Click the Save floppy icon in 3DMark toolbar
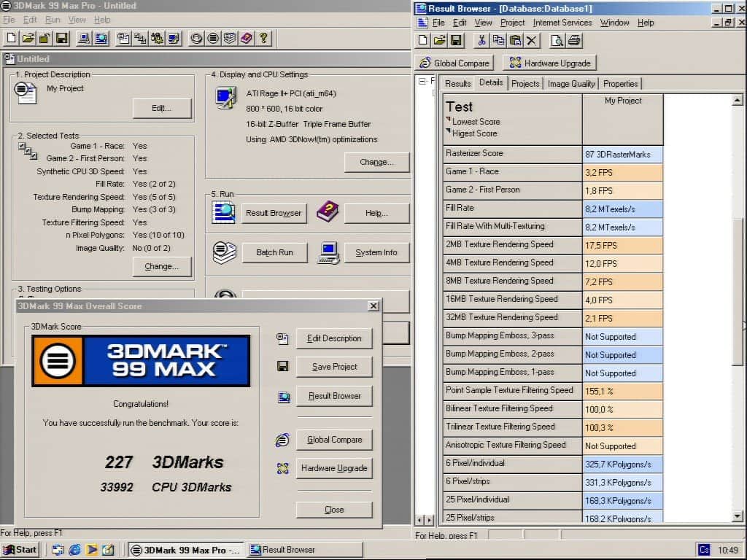The image size is (747, 560). tap(62, 38)
